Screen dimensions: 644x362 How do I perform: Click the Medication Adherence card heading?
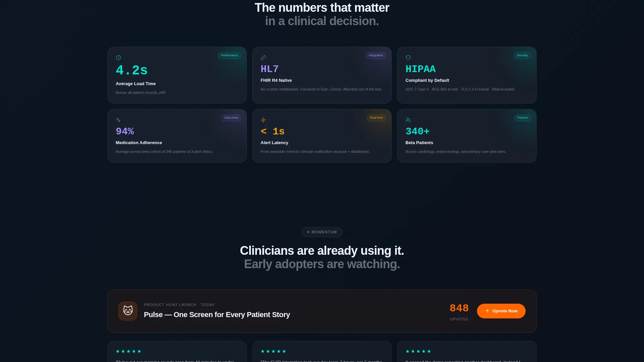[x=139, y=143]
